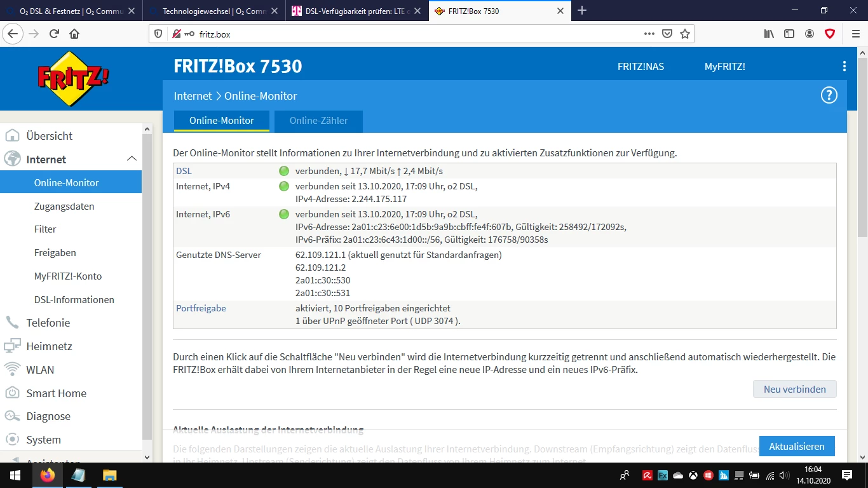Click the red shield extension icon
Image resolution: width=868 pixels, height=488 pixels.
[x=830, y=34]
